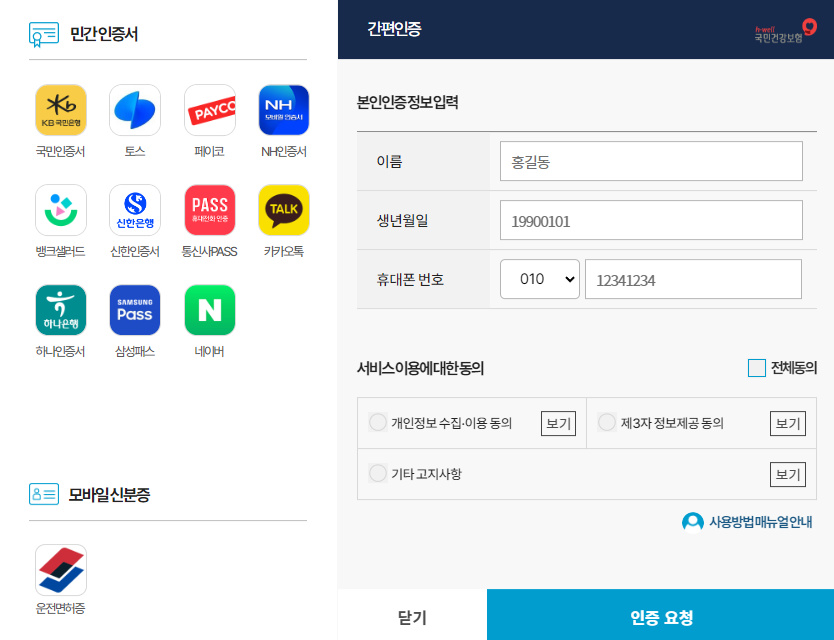View 기타 고지사항 details via 보기
The height and width of the screenshot is (640, 834).
(x=788, y=475)
